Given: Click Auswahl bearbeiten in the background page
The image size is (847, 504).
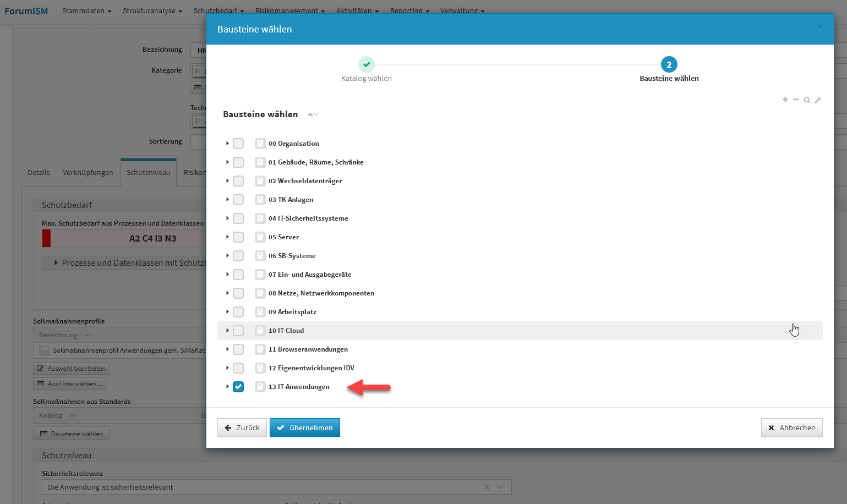Looking at the screenshot, I should [x=72, y=369].
